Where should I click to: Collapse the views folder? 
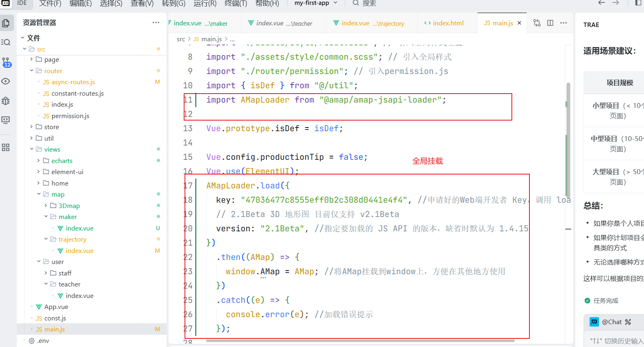(32, 149)
